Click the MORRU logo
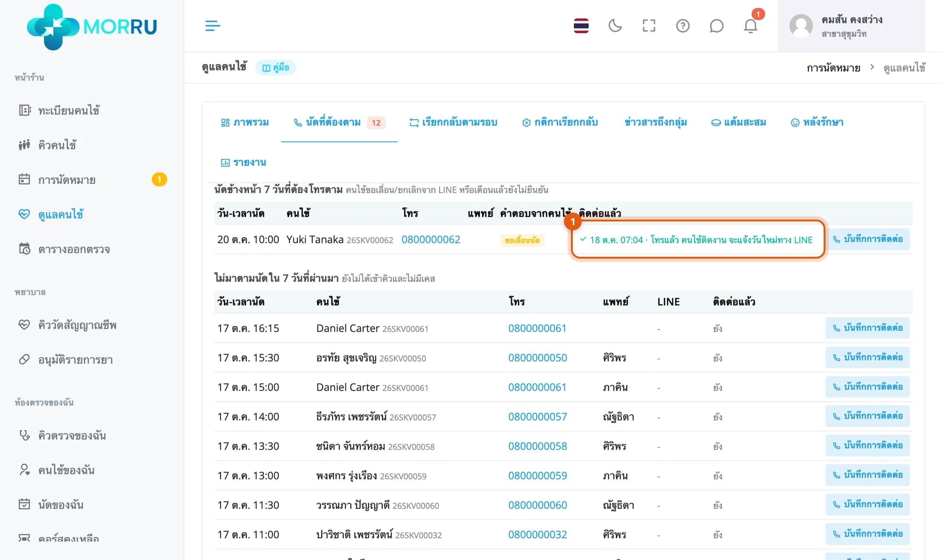 pyautogui.click(x=91, y=27)
